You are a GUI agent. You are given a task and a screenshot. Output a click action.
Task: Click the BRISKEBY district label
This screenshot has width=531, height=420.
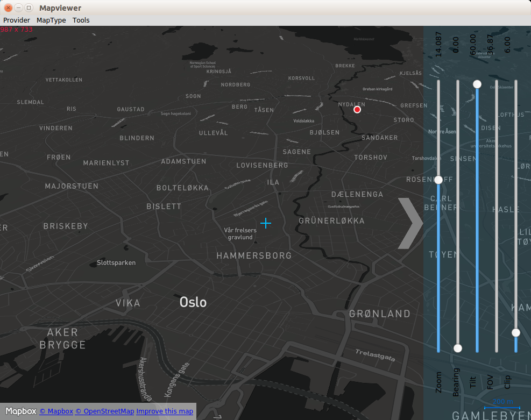tap(66, 226)
